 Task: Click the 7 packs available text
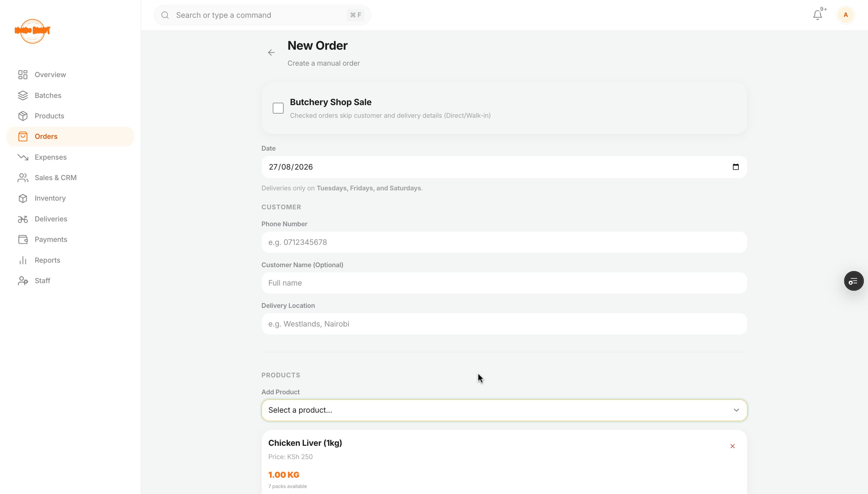(x=287, y=486)
